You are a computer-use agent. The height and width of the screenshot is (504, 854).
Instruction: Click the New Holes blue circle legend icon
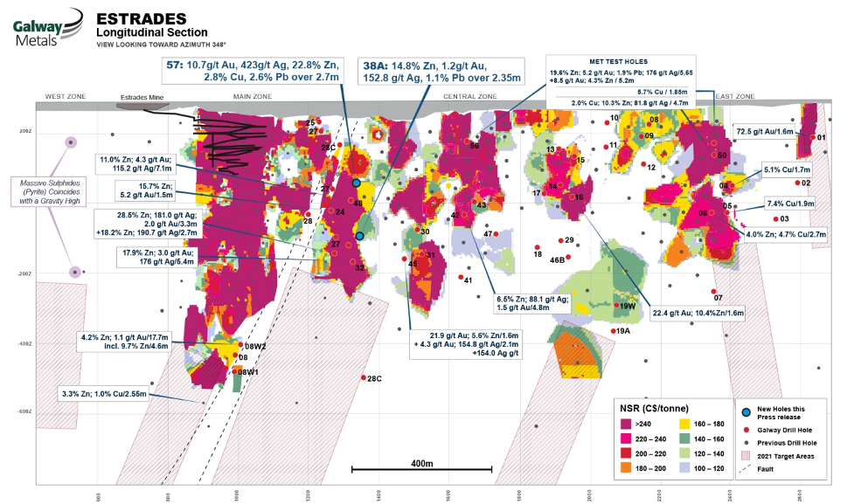pyautogui.click(x=746, y=412)
